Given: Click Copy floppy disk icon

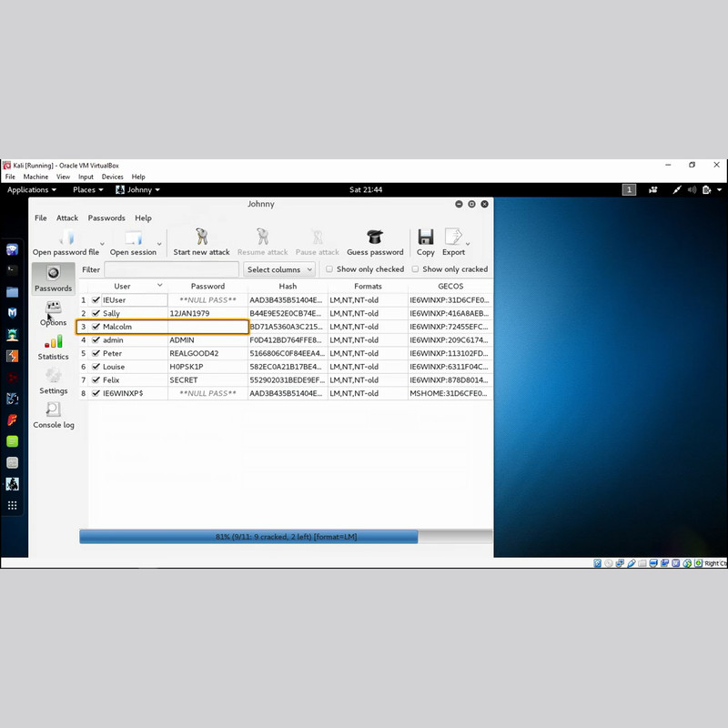Looking at the screenshot, I should tap(425, 237).
